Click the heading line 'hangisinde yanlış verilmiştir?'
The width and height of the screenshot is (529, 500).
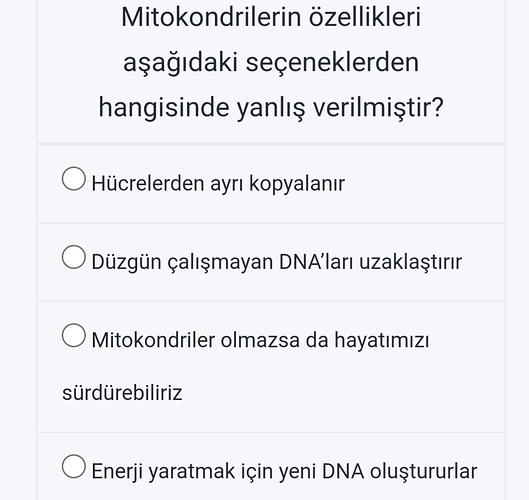271,108
